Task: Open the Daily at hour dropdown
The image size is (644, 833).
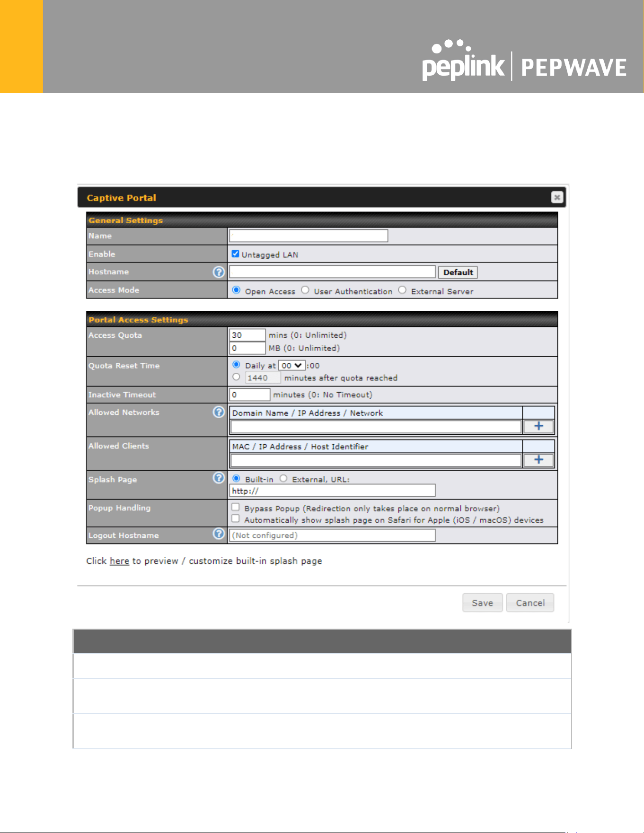Action: tap(291, 366)
